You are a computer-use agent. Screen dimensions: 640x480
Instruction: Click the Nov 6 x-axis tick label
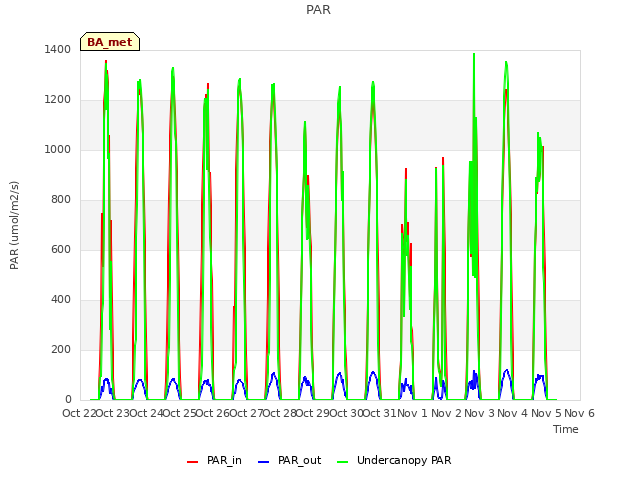579,413
